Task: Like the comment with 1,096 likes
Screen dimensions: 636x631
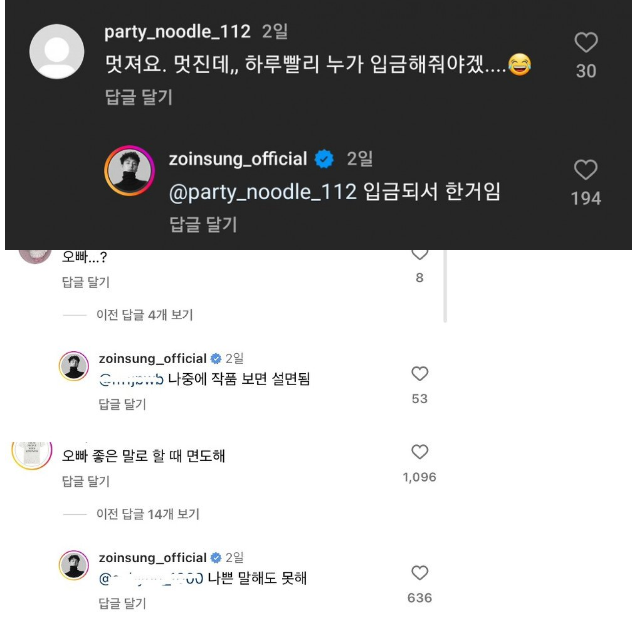Action: [420, 452]
